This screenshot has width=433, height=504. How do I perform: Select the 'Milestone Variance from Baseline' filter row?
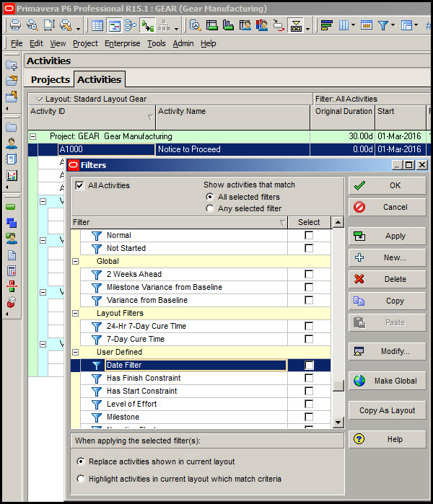coord(201,287)
